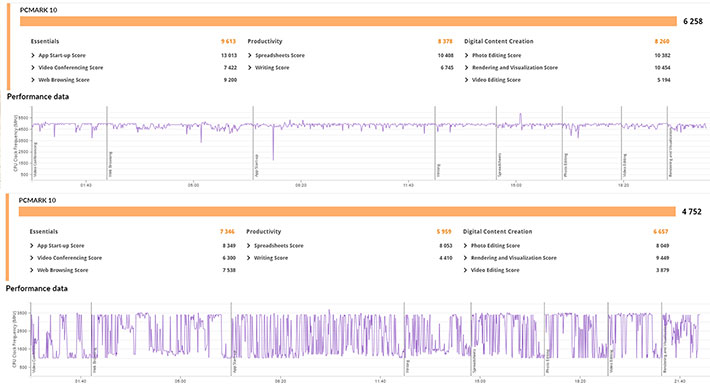Screen dimensions: 710x392
Task: Expand Photo Editing Score showing 8 049
Action: (465, 245)
